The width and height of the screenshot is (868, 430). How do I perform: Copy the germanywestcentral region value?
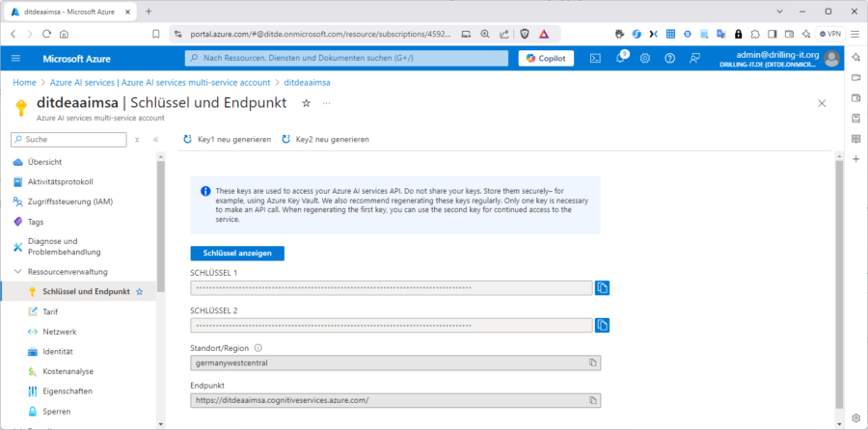(x=592, y=363)
